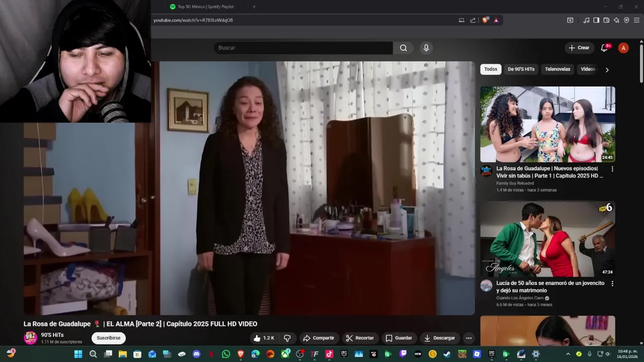Click the Suscribirse button
Image resolution: width=644 pixels, height=362 pixels.
pos(109,338)
